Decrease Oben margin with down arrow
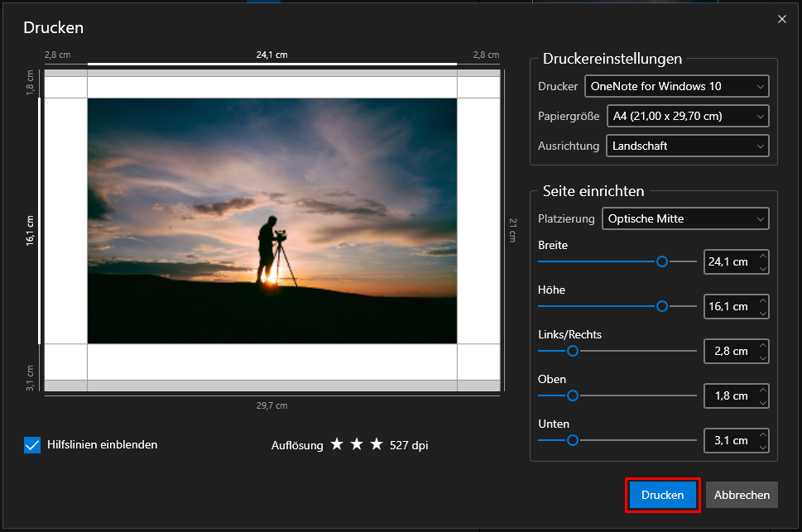This screenshot has width=802, height=532. pos(763,402)
